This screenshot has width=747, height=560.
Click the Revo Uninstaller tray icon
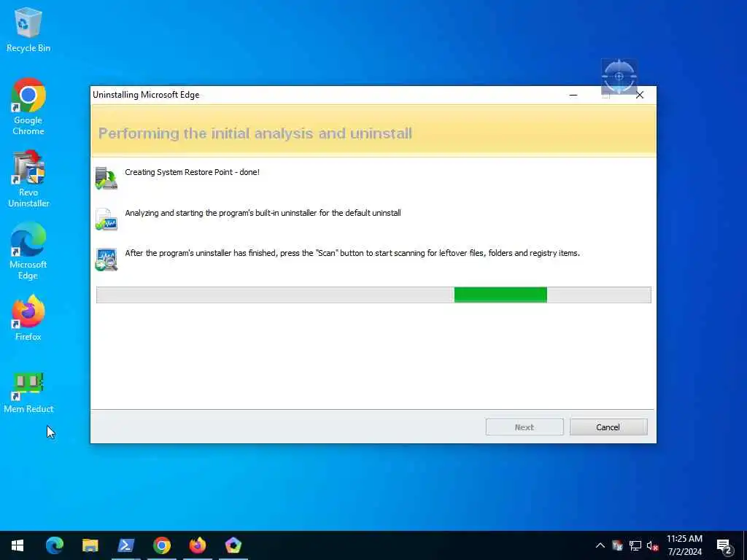[617, 545]
